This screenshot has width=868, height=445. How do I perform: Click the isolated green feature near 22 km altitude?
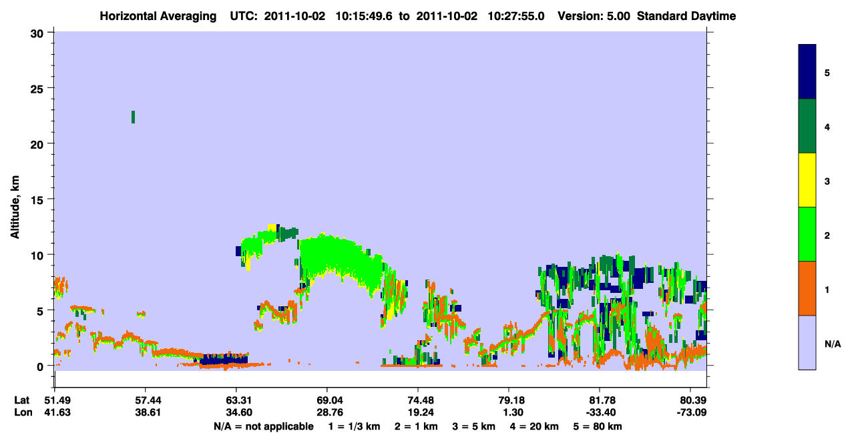click(x=134, y=117)
